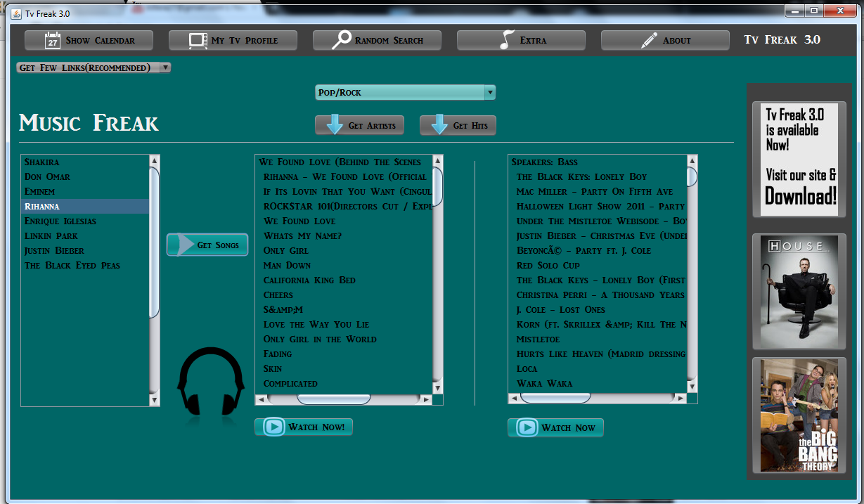Open the Extra section
Screen dimensions: 864x504
click(x=521, y=40)
